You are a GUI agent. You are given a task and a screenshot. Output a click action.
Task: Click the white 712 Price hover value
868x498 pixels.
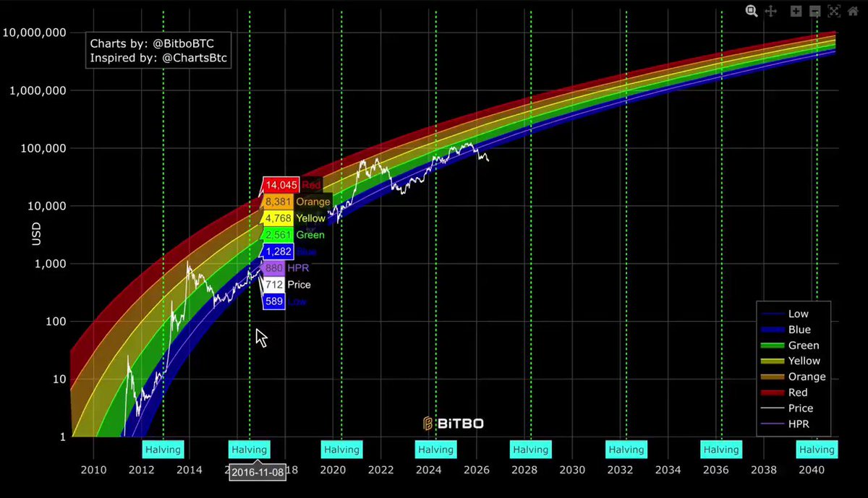click(x=274, y=285)
